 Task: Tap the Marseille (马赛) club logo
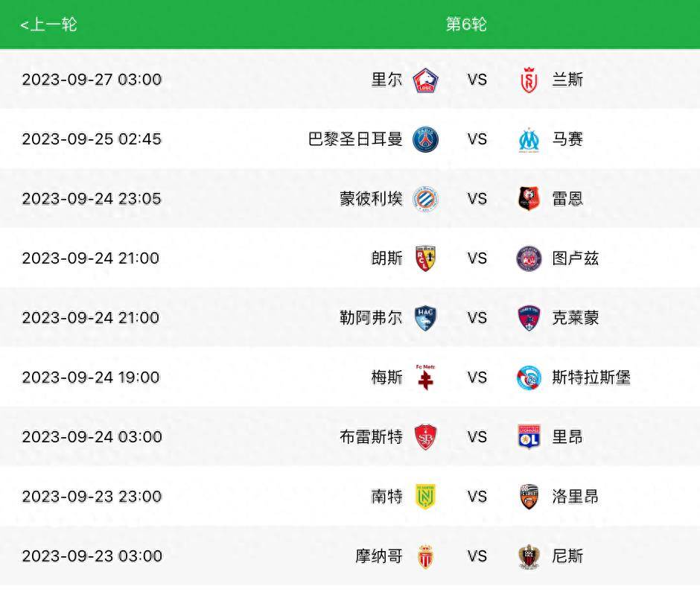pos(529,139)
